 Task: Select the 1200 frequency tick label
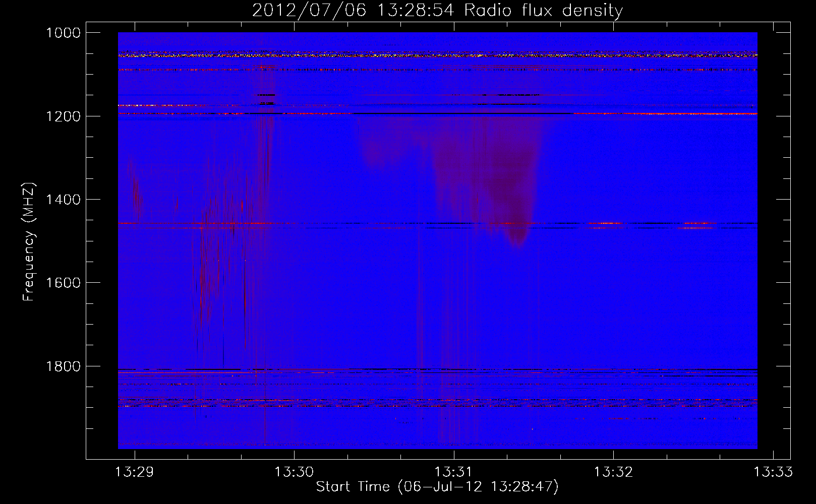(x=63, y=116)
